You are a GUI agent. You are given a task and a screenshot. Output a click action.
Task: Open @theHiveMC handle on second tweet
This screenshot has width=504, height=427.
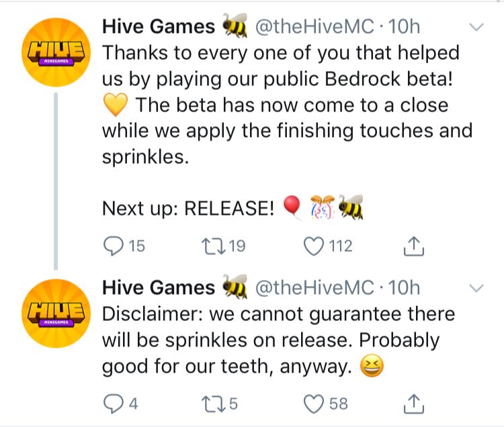click(x=312, y=287)
